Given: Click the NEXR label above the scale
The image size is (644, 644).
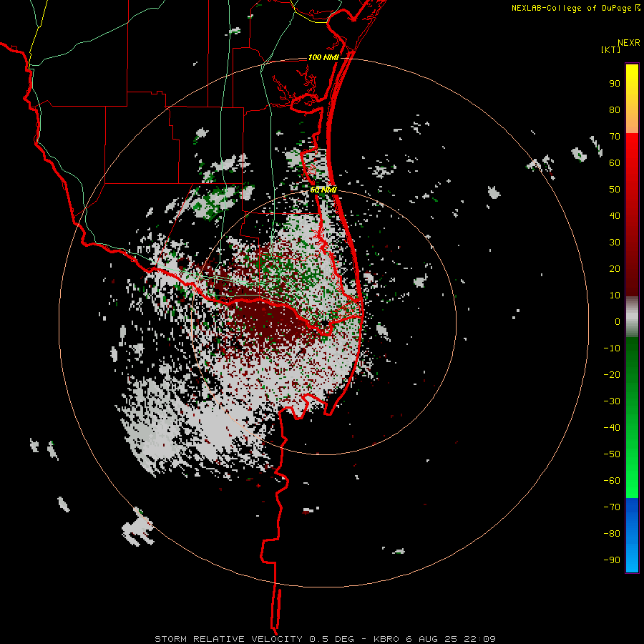Looking at the screenshot, I should point(629,43).
